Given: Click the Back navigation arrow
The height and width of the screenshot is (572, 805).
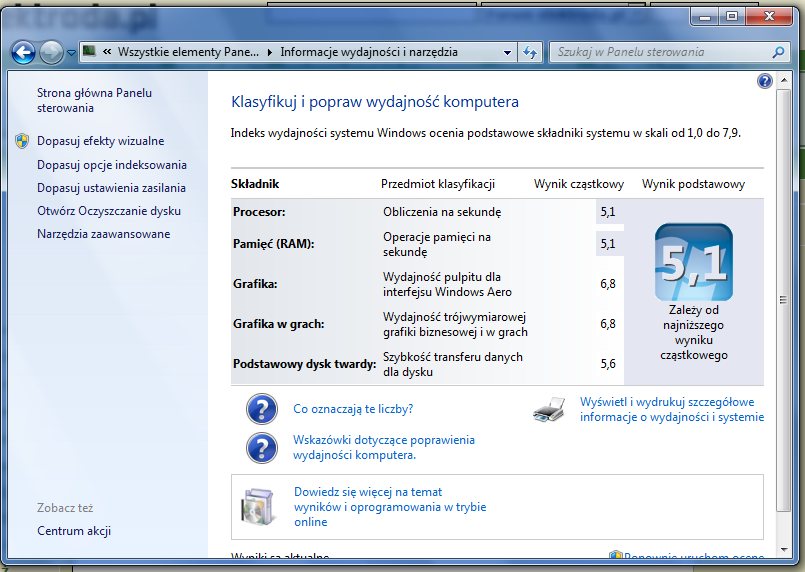Looking at the screenshot, I should point(24,52).
